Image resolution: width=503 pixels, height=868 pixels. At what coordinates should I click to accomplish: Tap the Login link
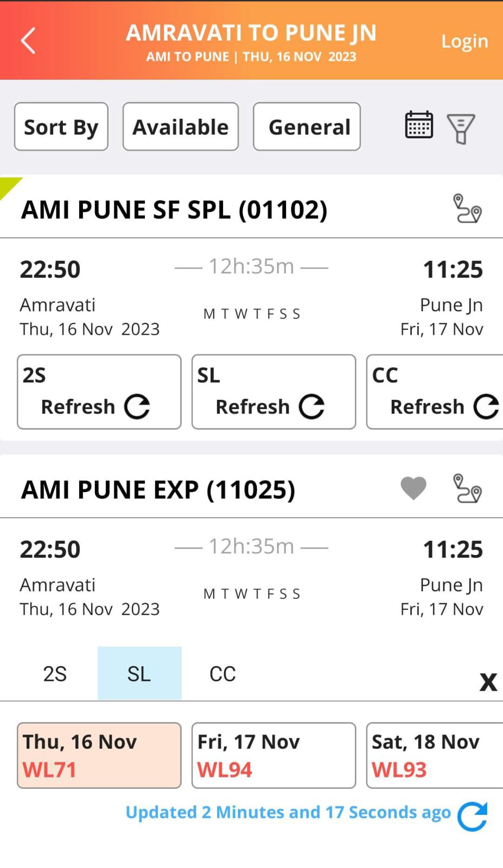tap(464, 41)
